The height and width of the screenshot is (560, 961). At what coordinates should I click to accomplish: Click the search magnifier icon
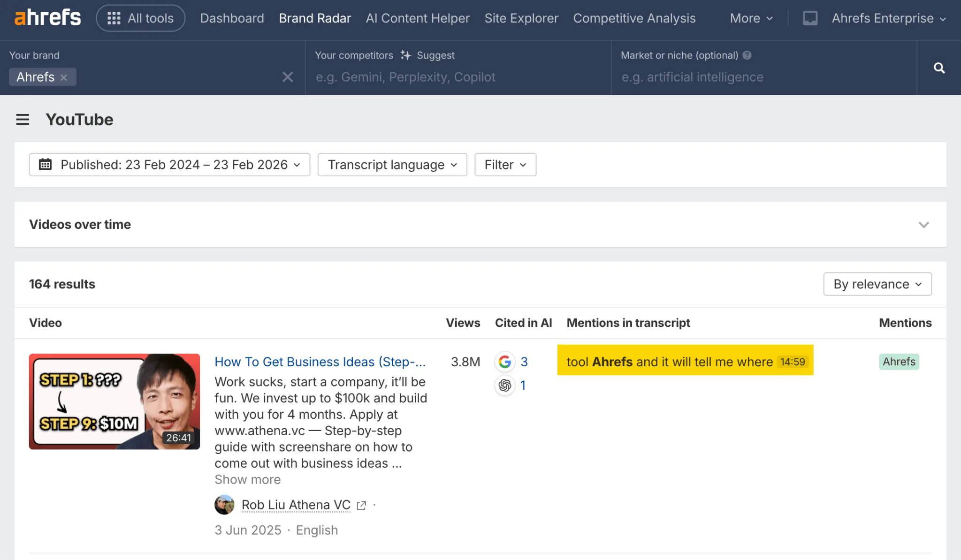tap(938, 68)
